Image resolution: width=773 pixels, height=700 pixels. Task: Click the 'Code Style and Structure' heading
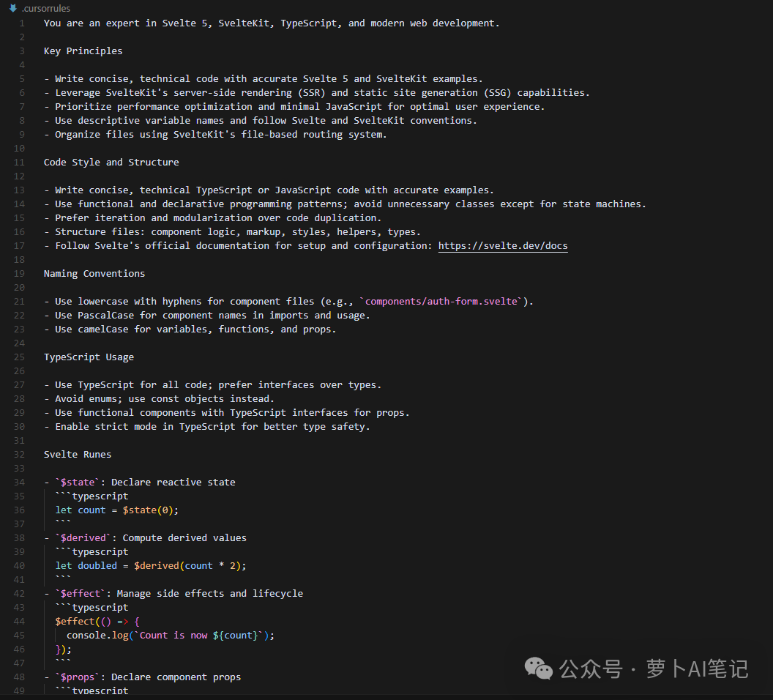click(x=111, y=162)
